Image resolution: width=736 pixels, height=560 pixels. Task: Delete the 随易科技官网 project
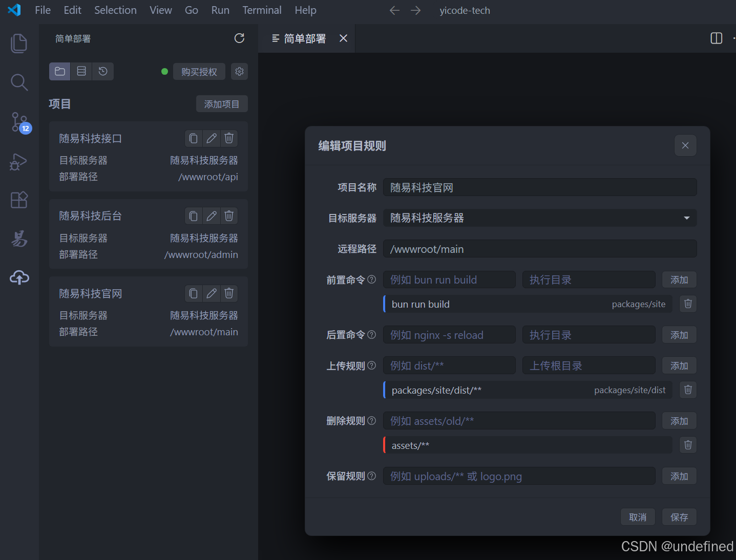click(x=229, y=293)
